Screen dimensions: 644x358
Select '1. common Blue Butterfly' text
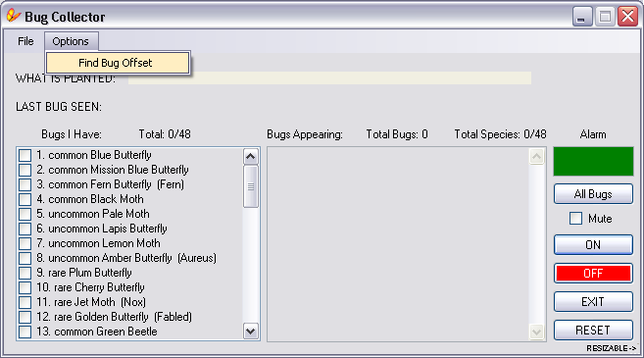[94, 155]
